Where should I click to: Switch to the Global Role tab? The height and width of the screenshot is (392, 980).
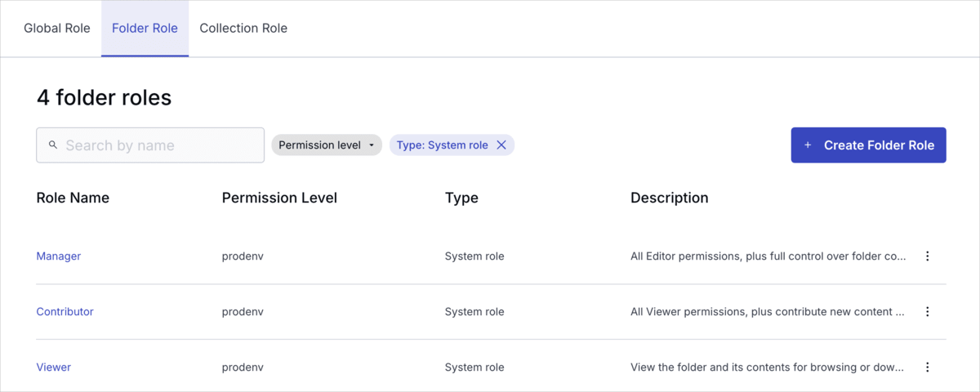(x=56, y=29)
